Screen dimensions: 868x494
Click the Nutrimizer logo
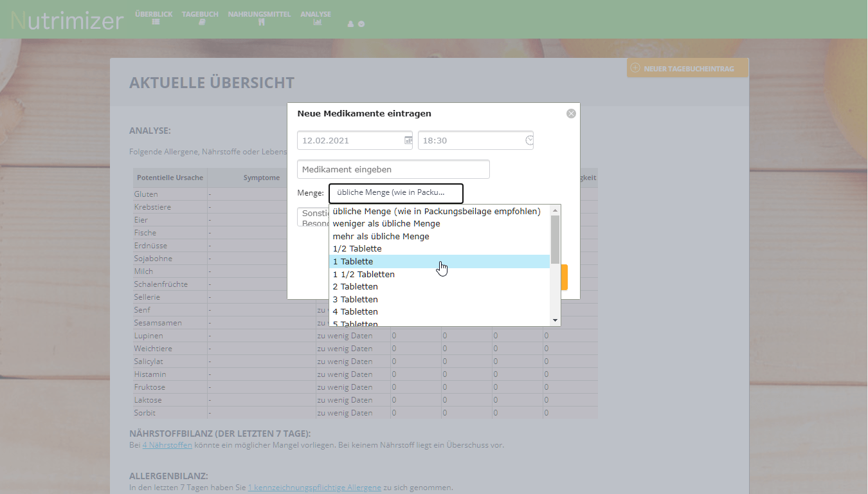67,21
